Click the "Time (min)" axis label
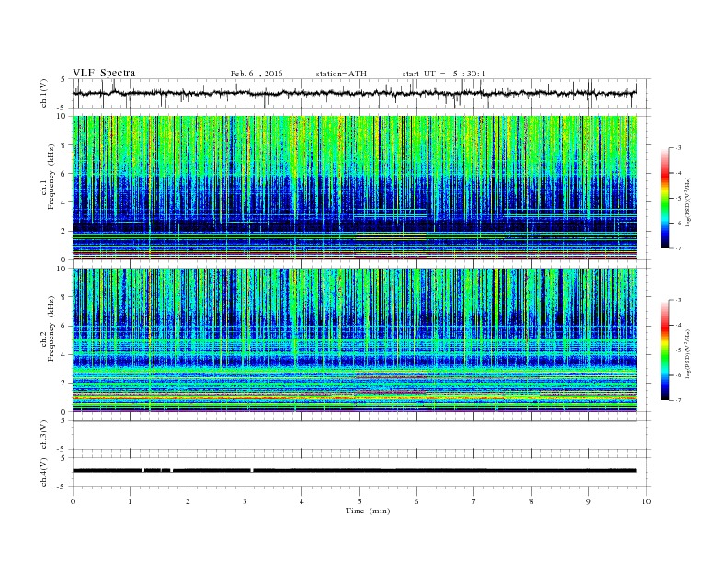 (x=368, y=511)
